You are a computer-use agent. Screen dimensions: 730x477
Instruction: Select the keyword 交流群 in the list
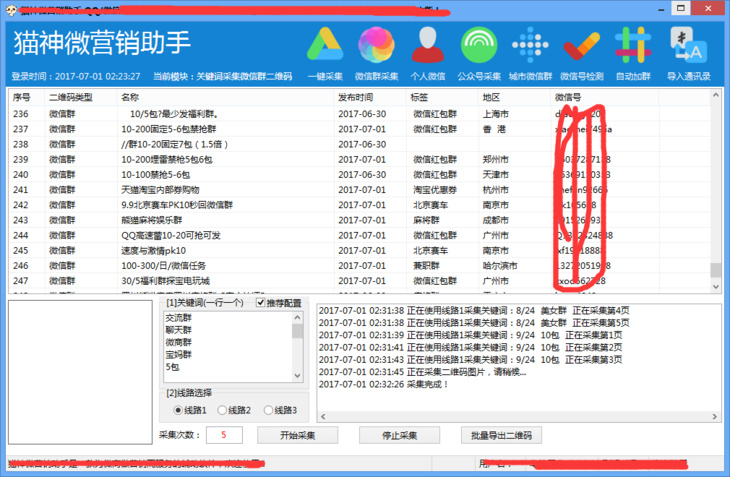[179, 318]
